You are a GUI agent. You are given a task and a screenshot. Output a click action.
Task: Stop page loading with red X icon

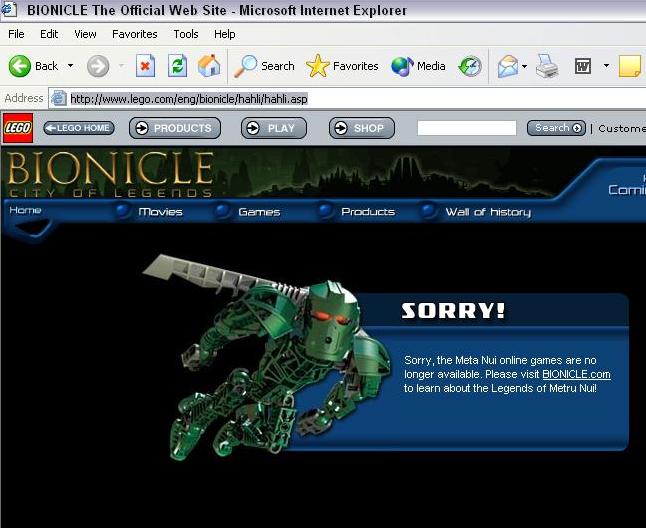point(145,66)
